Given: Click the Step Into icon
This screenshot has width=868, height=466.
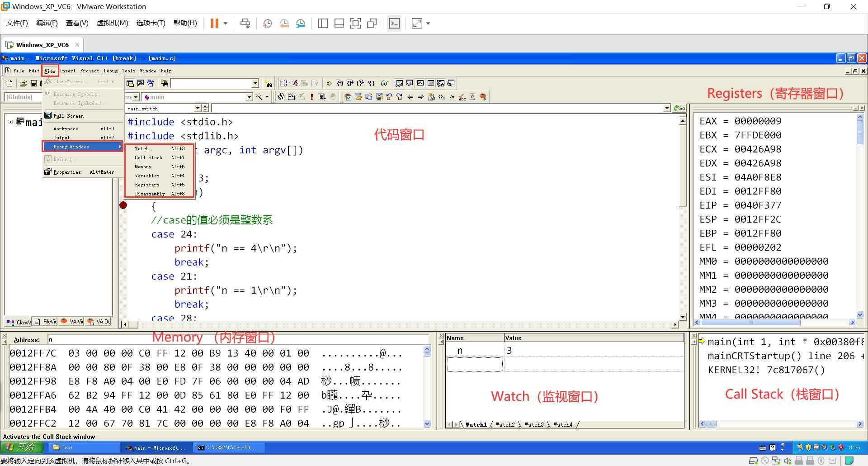Looking at the screenshot, I should point(340,83).
